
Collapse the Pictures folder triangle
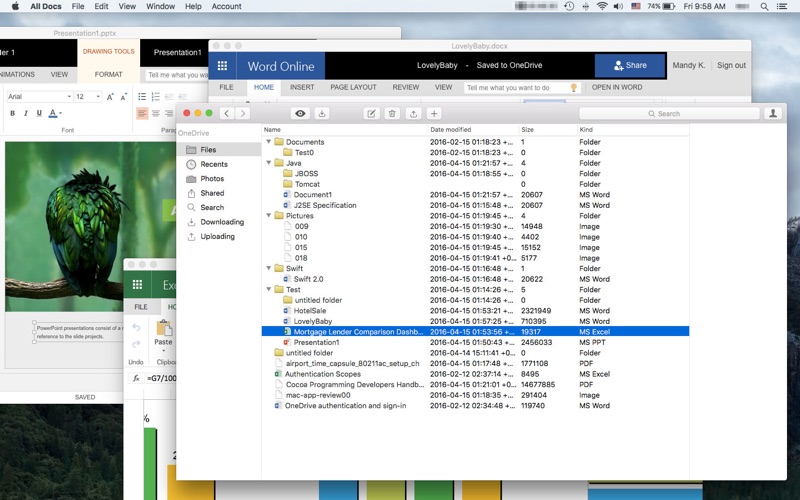[x=269, y=215]
